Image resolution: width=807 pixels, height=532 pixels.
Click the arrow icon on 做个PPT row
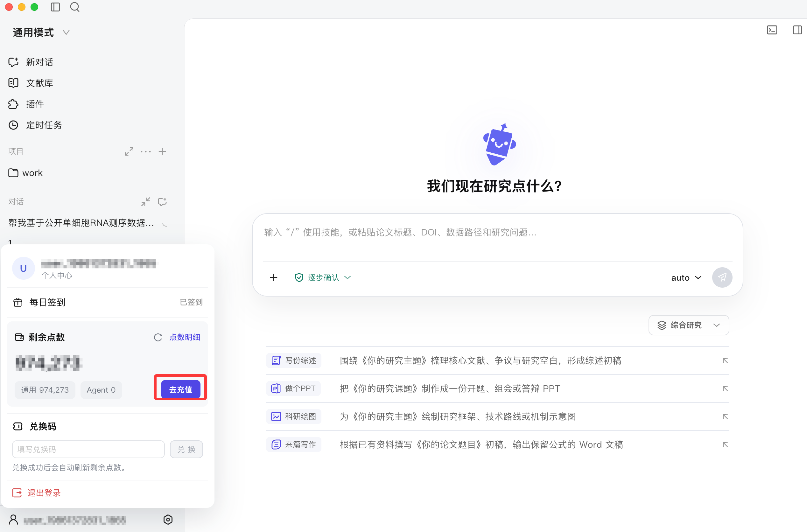click(x=725, y=388)
